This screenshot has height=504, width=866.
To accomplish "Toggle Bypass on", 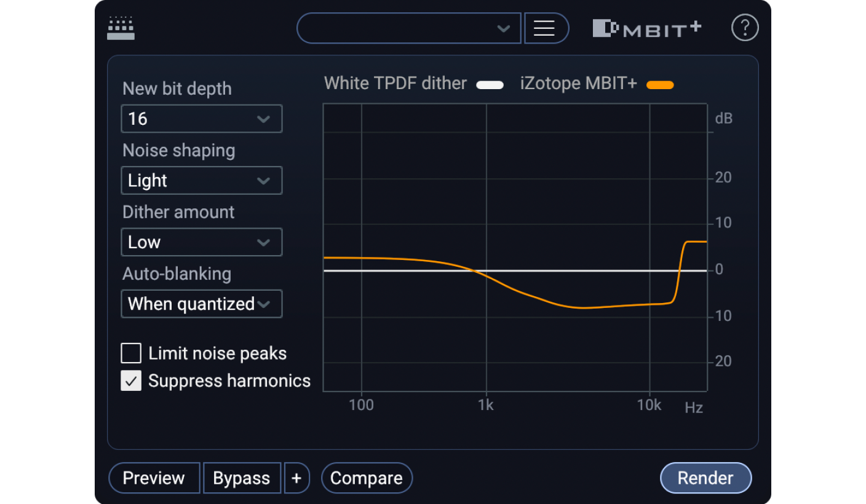I will 242,478.
